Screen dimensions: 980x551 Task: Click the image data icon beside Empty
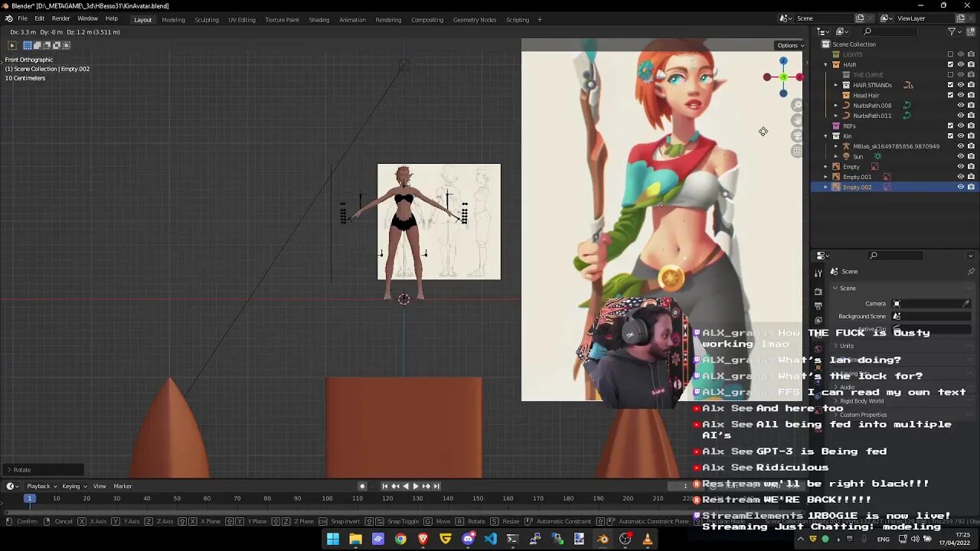click(875, 167)
